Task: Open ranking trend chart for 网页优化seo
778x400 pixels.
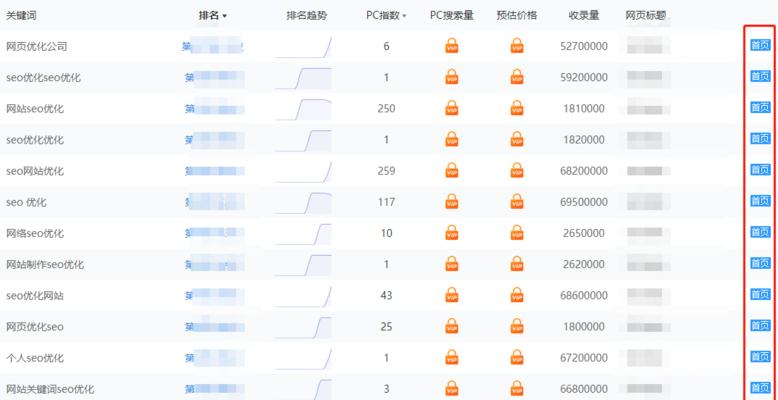Action: [304, 328]
